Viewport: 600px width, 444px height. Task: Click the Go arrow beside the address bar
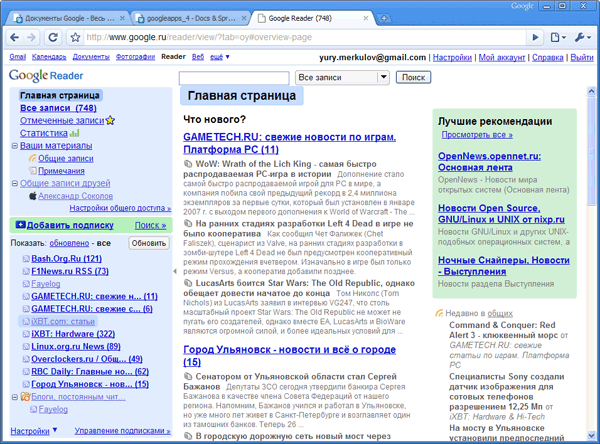pyautogui.click(x=535, y=37)
